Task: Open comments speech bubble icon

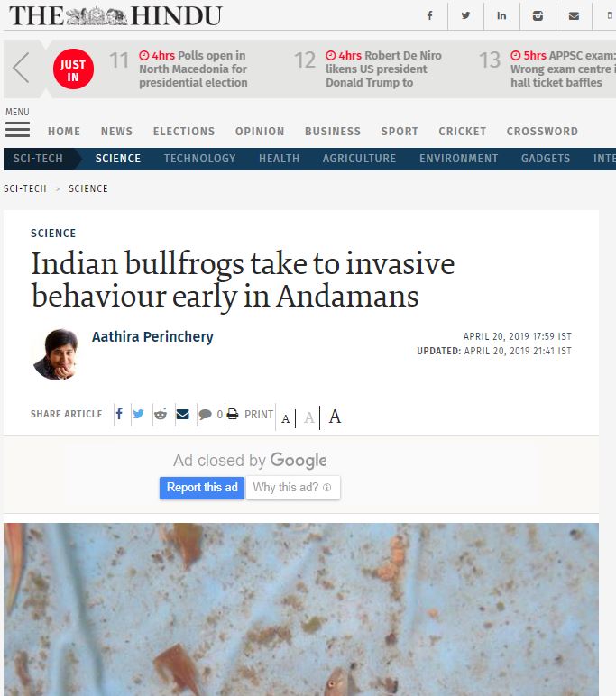Action: point(206,415)
